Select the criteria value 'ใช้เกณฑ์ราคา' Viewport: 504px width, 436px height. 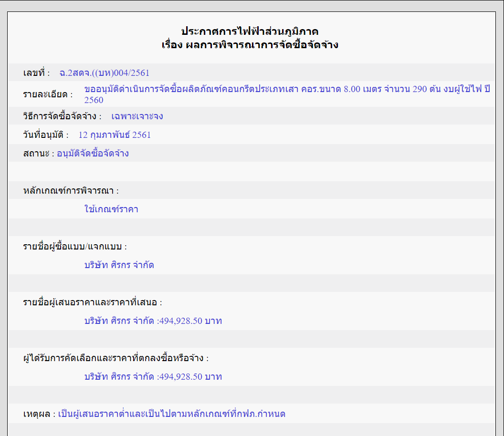click(111, 209)
